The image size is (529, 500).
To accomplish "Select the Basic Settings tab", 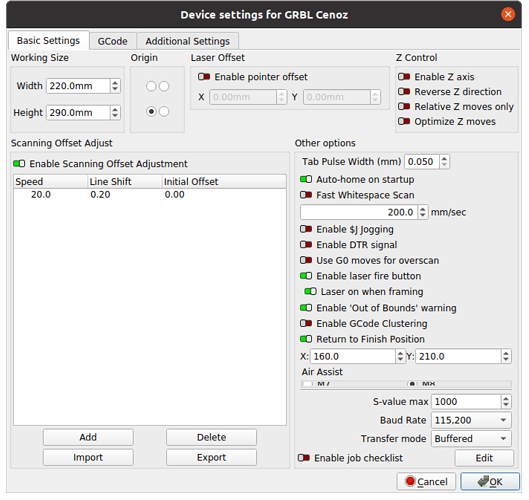I will coord(49,40).
